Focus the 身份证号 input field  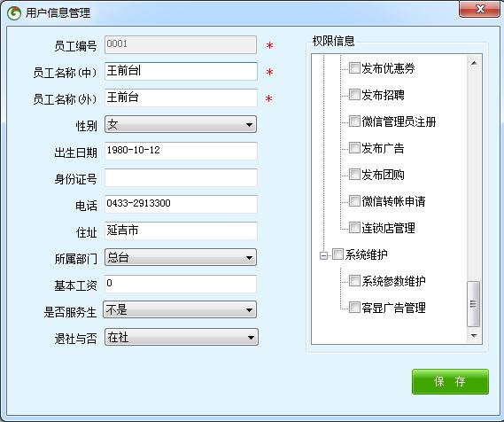pyautogui.click(x=181, y=177)
